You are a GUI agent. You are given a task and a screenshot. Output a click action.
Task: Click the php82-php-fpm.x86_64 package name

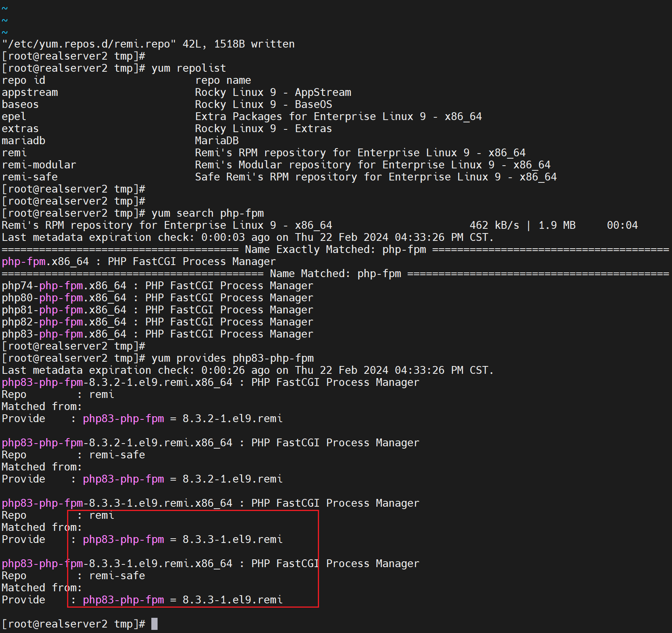(64, 322)
